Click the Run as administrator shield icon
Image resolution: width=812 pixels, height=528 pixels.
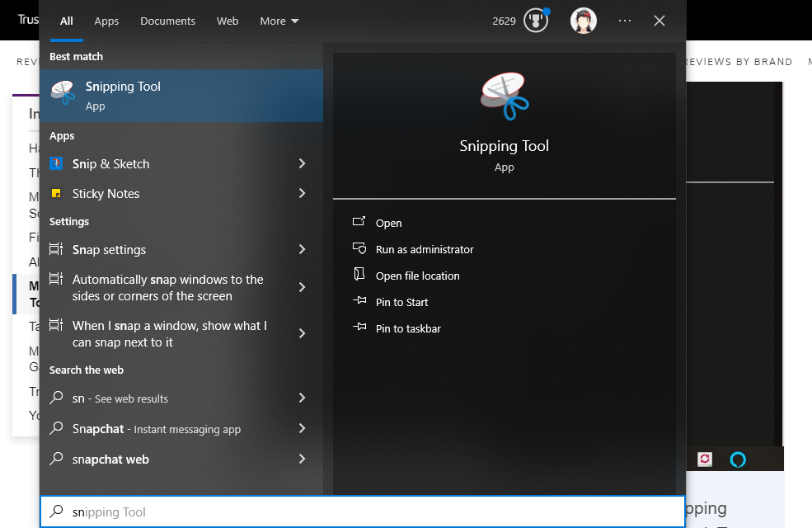359,248
